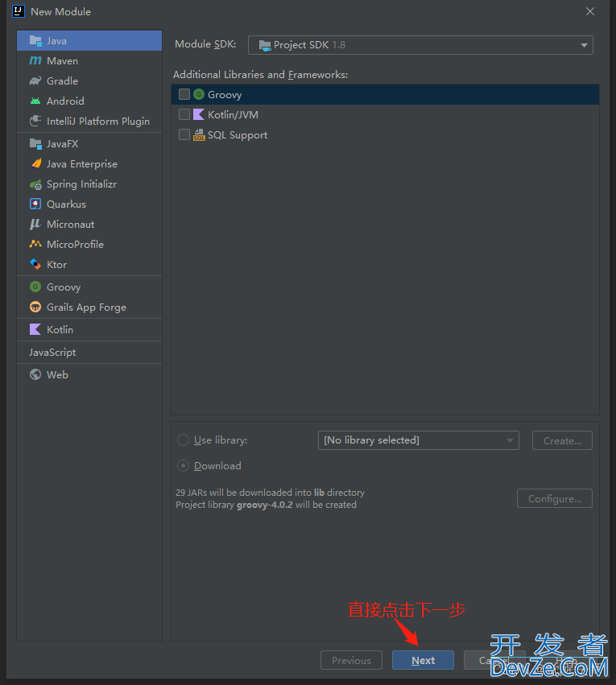Click the Groovy icon in the sidebar
The image size is (616, 685).
tap(35, 287)
